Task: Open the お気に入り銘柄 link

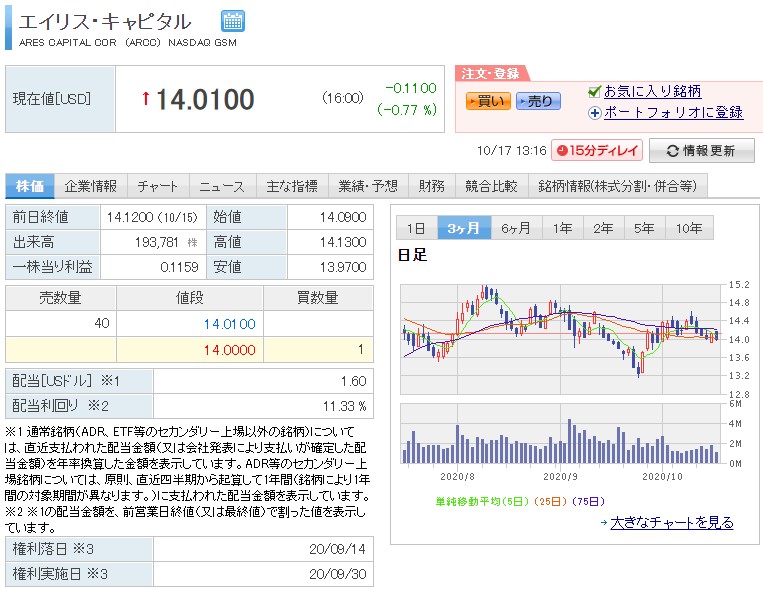Action: pyautogui.click(x=653, y=91)
